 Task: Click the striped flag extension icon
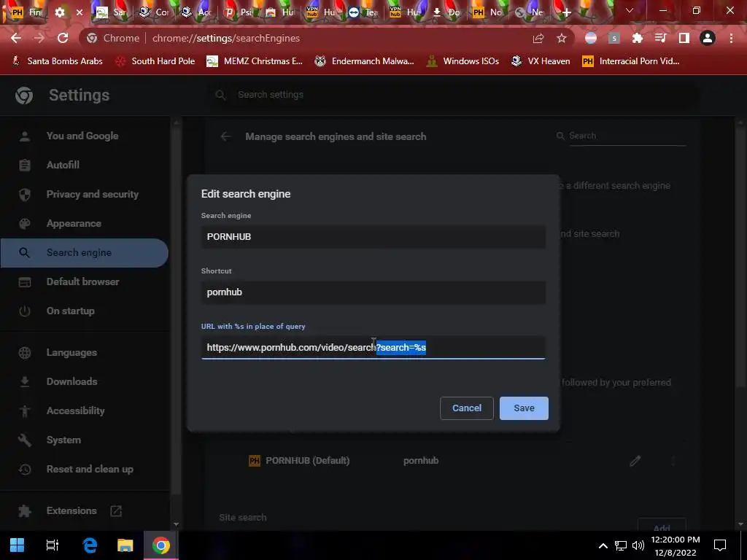point(591,38)
